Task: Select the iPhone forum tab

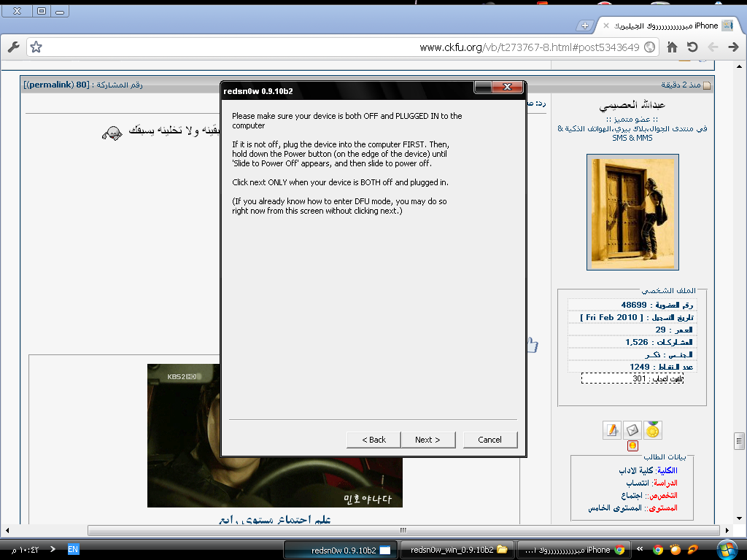Action: 667,26
